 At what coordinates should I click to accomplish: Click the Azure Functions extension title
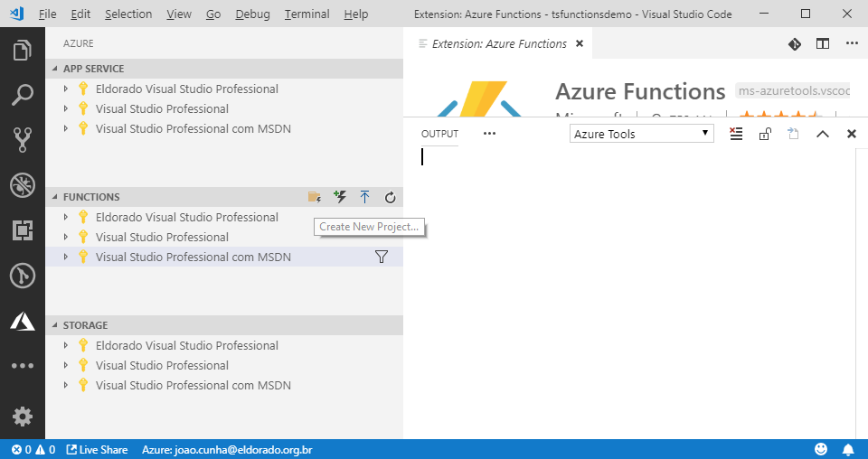pos(640,91)
